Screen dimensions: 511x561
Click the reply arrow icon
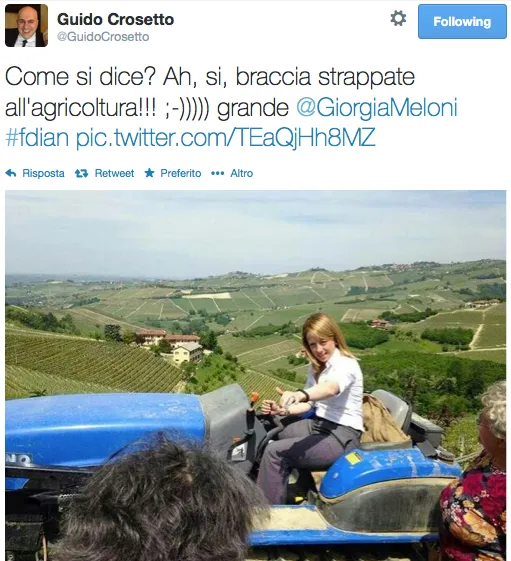tap(11, 174)
